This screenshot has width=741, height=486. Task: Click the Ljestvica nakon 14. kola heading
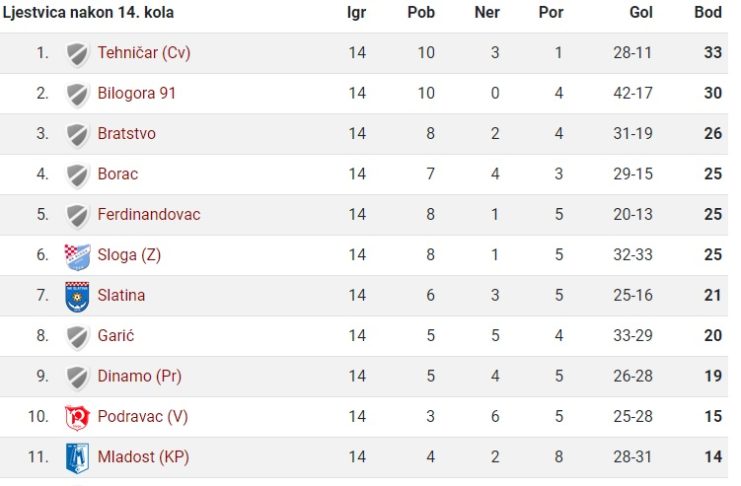tap(88, 12)
